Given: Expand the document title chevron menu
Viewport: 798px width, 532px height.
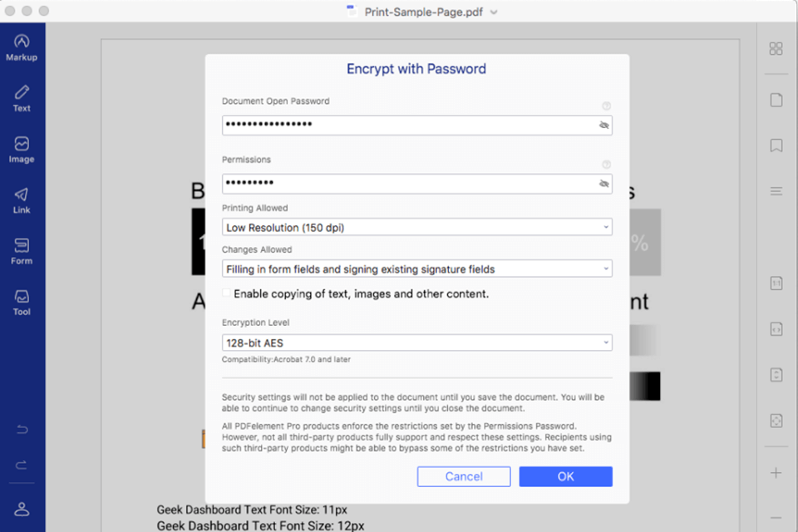Looking at the screenshot, I should 494,12.
